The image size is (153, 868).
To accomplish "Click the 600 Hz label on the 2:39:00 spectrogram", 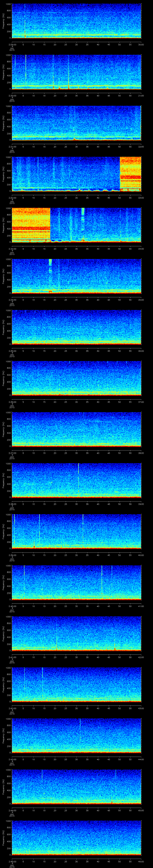I will 8,528.
